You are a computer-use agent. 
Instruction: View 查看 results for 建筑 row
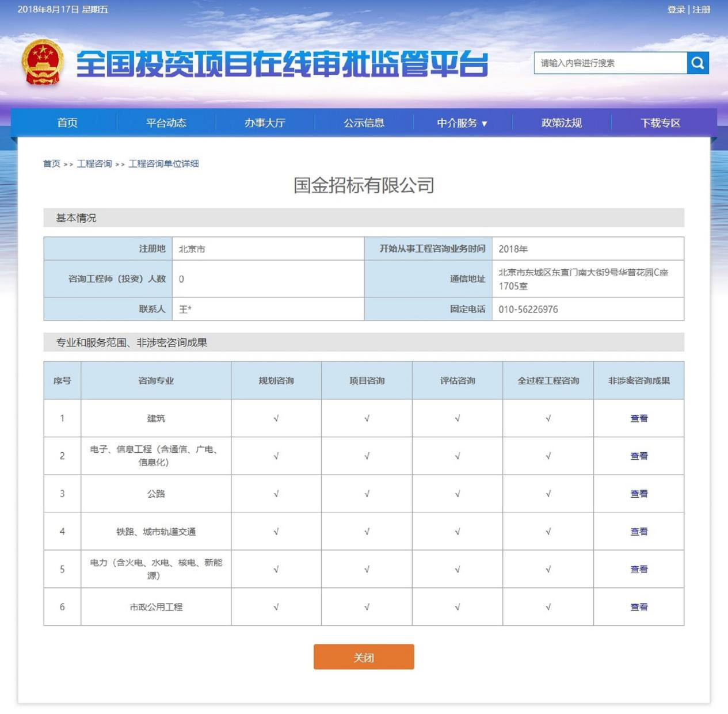click(639, 418)
